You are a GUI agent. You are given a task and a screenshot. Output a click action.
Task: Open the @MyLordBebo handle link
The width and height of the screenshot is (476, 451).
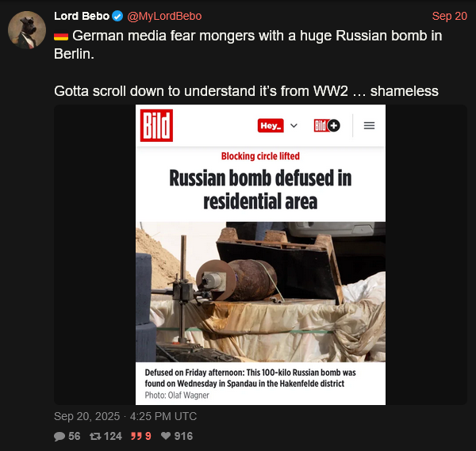(164, 16)
